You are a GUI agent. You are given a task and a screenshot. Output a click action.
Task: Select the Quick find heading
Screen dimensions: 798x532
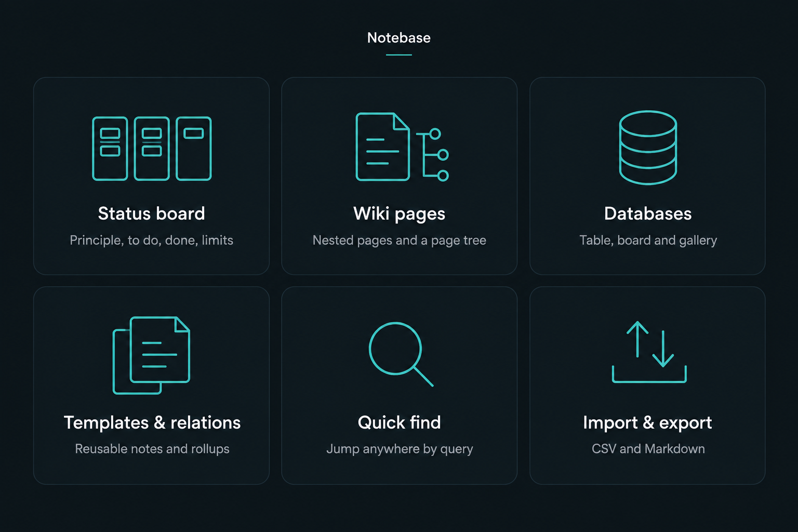400,422
